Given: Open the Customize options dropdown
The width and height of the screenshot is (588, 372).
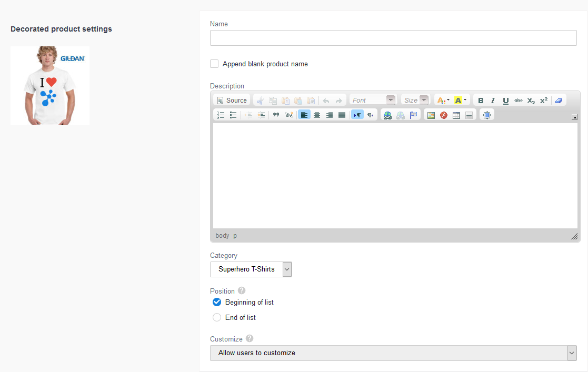Looking at the screenshot, I should pyautogui.click(x=572, y=353).
